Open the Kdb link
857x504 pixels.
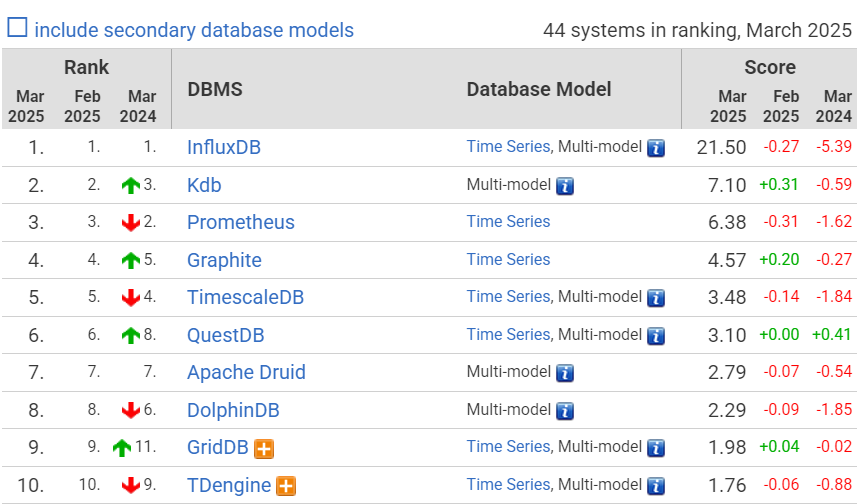204,185
